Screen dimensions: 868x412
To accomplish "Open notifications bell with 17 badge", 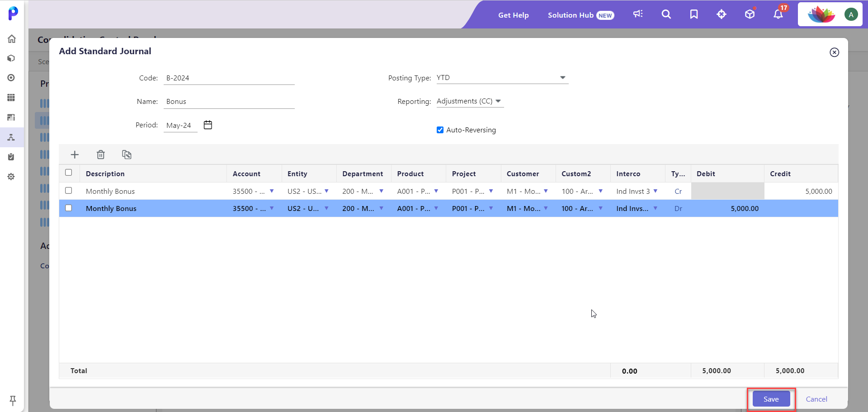I will pyautogui.click(x=778, y=14).
